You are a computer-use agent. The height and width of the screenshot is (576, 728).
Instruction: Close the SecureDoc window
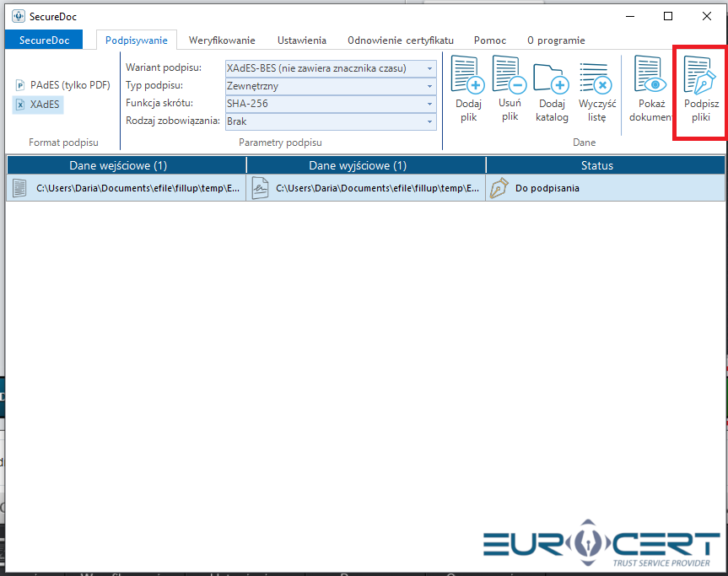click(707, 16)
